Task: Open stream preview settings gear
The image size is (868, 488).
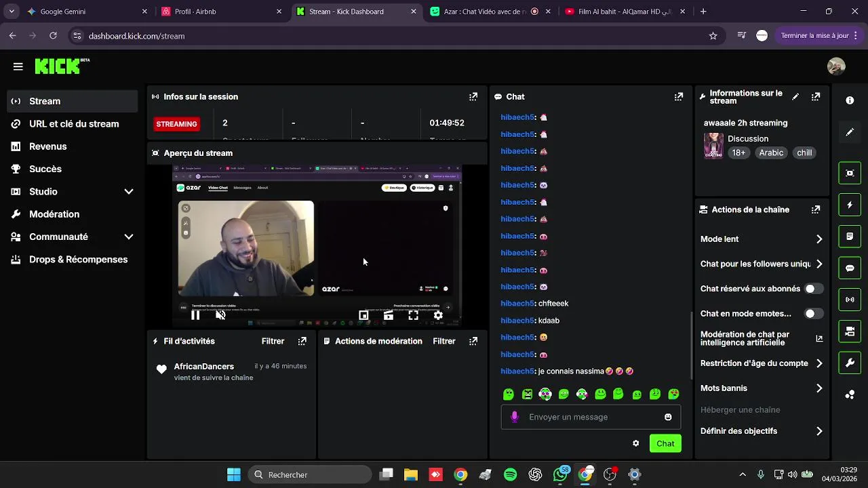Action: pos(438,315)
